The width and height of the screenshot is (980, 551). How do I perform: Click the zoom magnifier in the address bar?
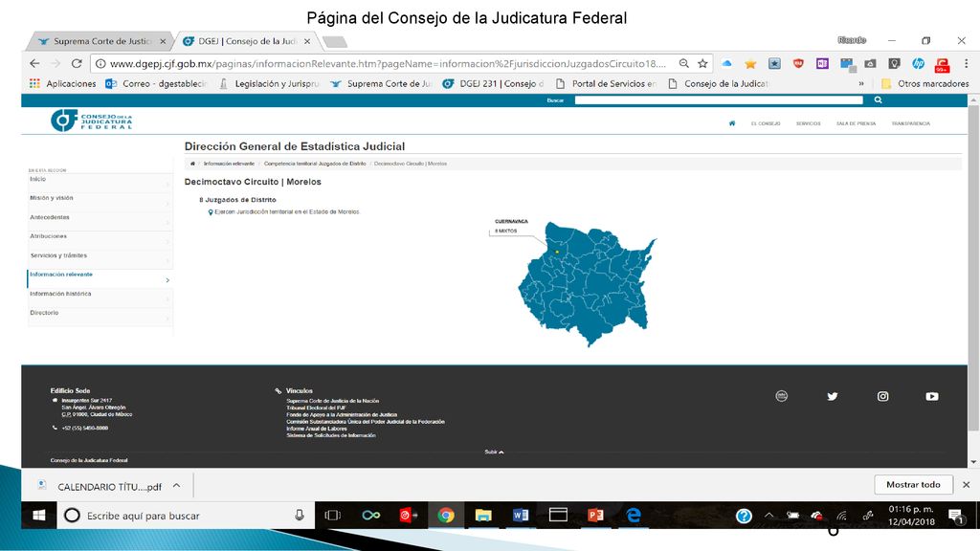pos(683,64)
